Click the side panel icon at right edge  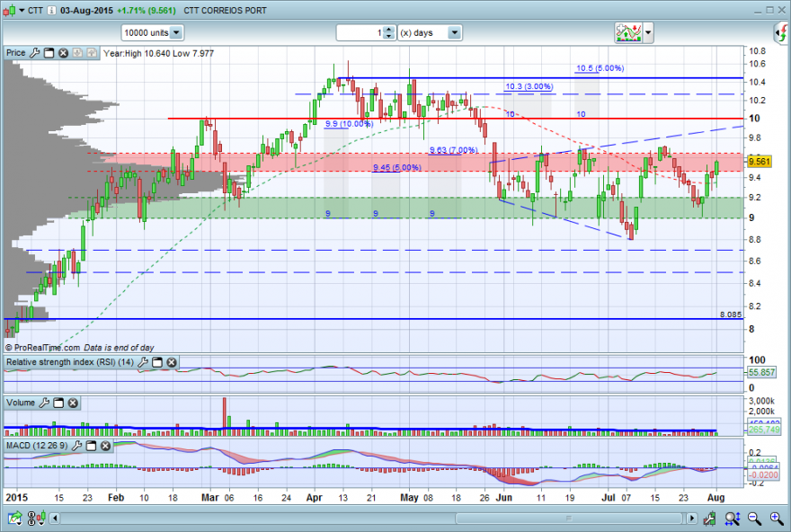tap(782, 32)
